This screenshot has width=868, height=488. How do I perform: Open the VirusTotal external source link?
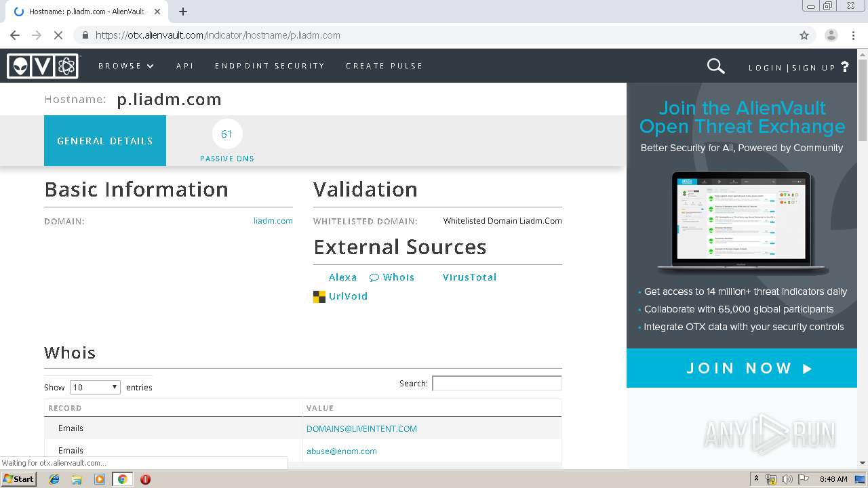[469, 277]
